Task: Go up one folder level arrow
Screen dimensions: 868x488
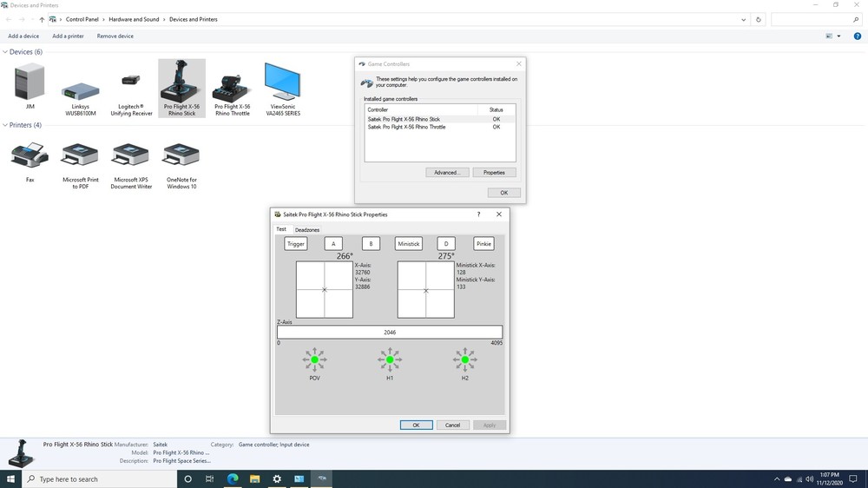Action: coord(42,19)
